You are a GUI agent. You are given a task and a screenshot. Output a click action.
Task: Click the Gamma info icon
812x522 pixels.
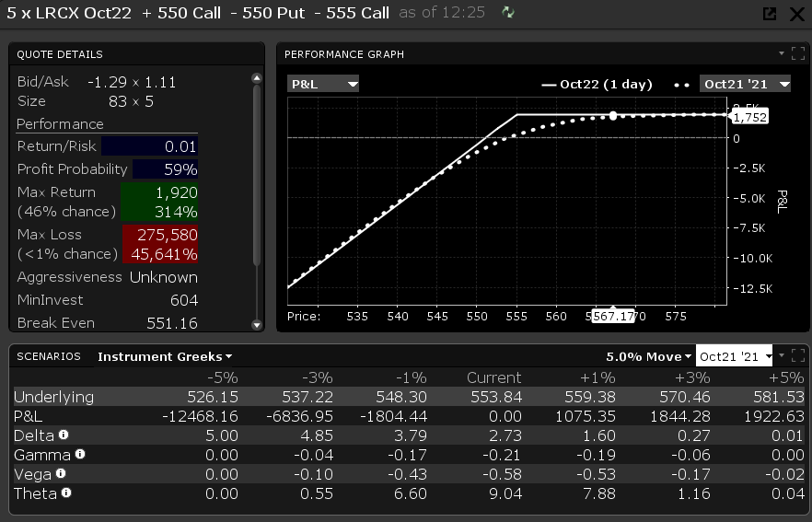[80, 454]
